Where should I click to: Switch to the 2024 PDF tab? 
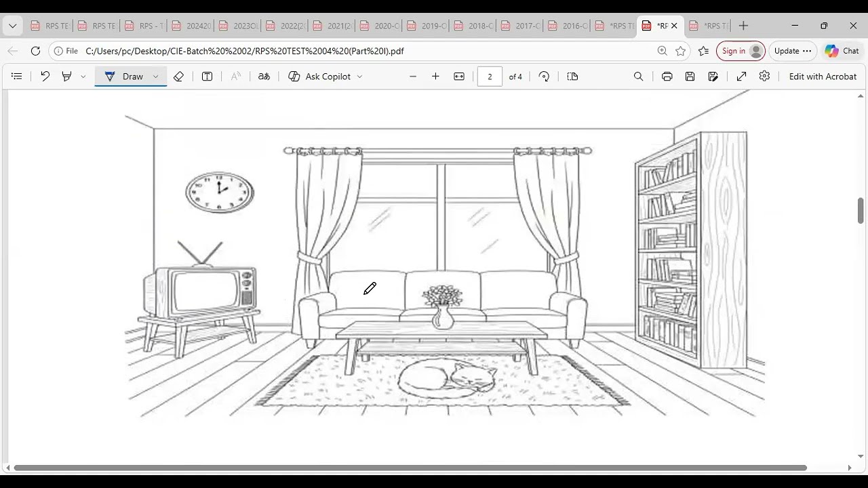pos(191,26)
